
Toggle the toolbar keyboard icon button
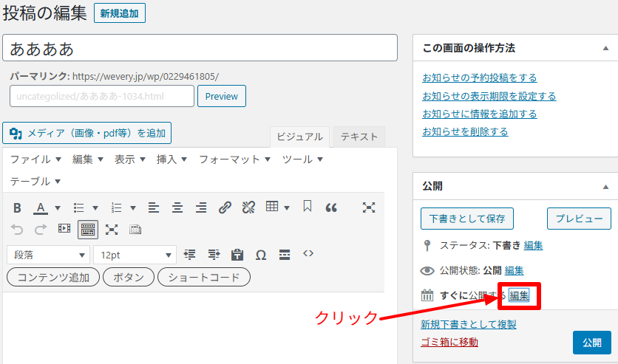point(88,230)
